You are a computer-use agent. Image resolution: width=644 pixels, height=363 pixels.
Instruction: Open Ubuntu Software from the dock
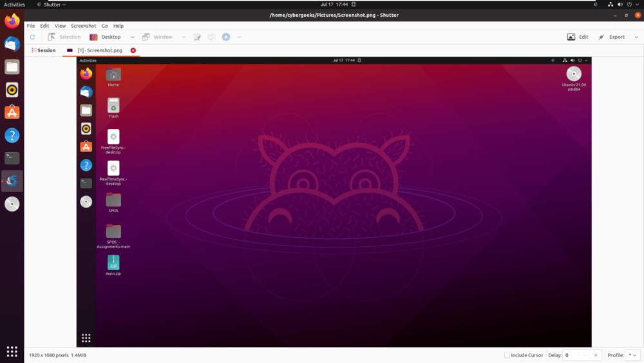12,112
